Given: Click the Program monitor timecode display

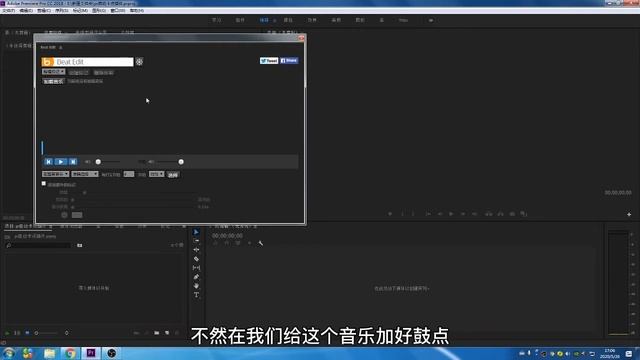Looking at the screenshot, I should [x=618, y=193].
